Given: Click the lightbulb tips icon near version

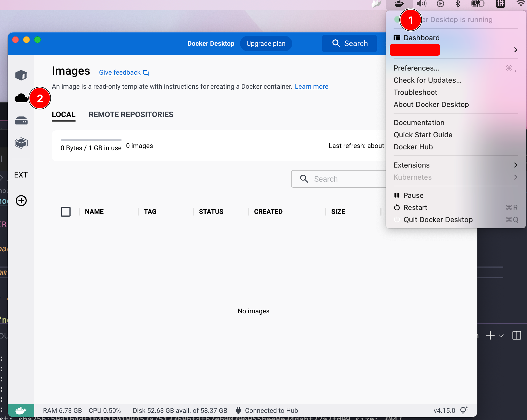Looking at the screenshot, I should coord(464,410).
